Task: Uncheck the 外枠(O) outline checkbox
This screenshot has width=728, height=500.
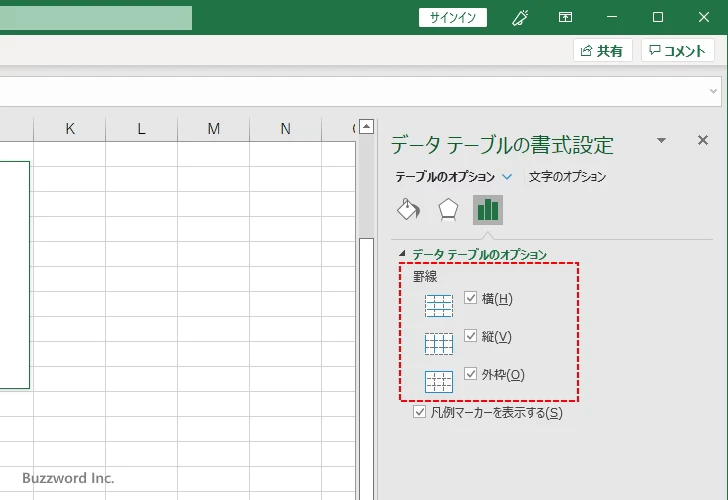Action: click(470, 374)
